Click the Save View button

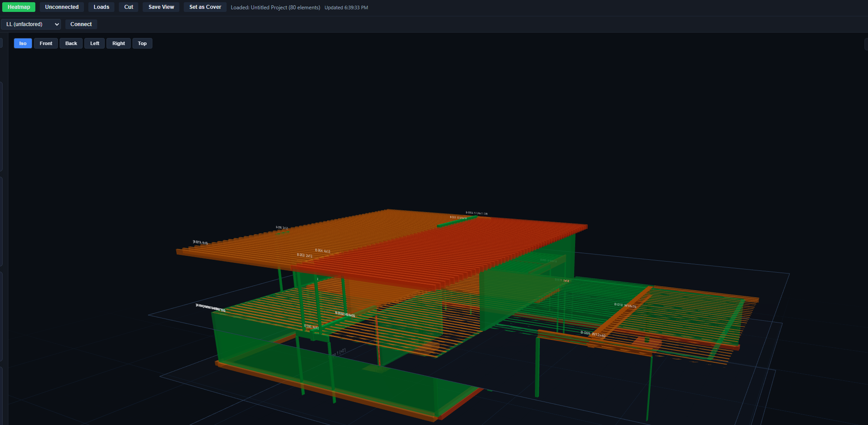pyautogui.click(x=161, y=7)
